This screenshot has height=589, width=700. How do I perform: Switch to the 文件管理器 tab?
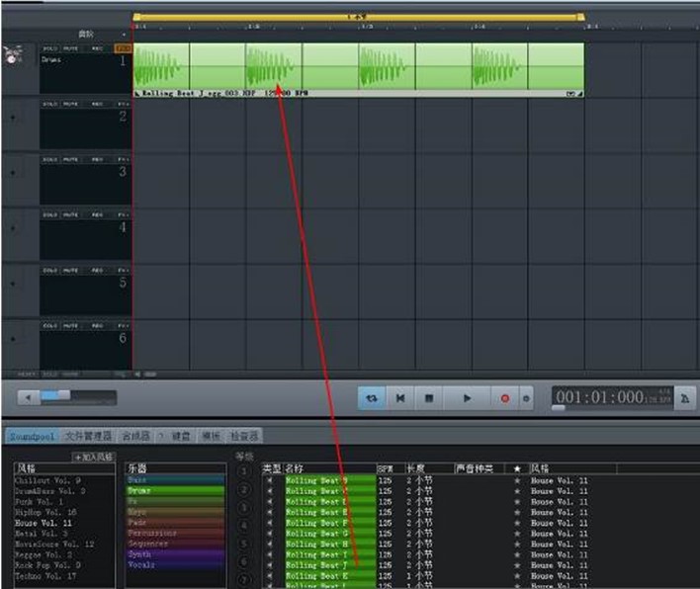point(88,436)
